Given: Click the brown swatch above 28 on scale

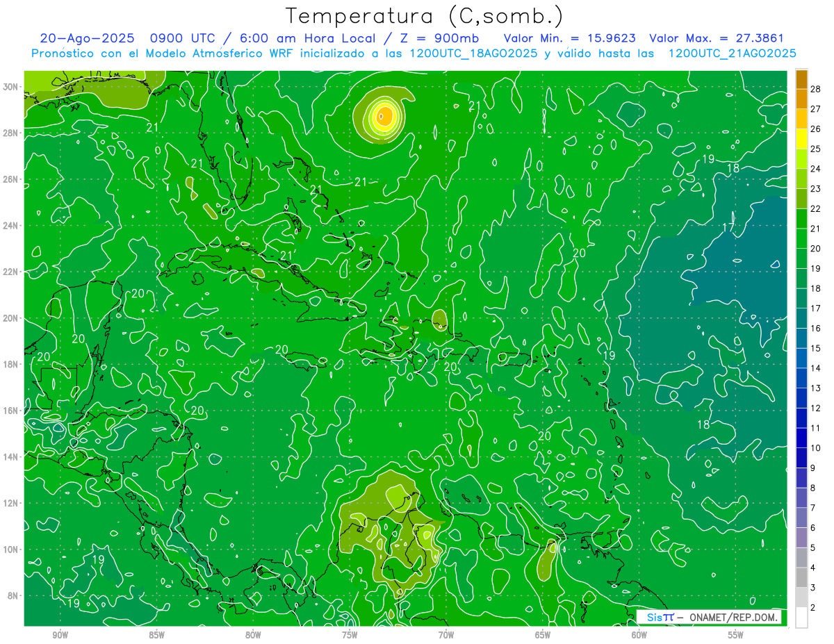Looking at the screenshot, I should tap(801, 79).
